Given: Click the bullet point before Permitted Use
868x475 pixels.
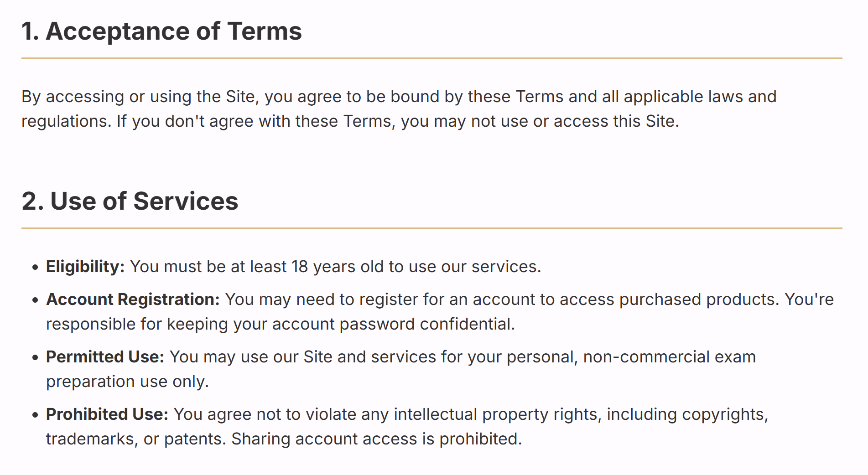Looking at the screenshot, I should [x=35, y=358].
